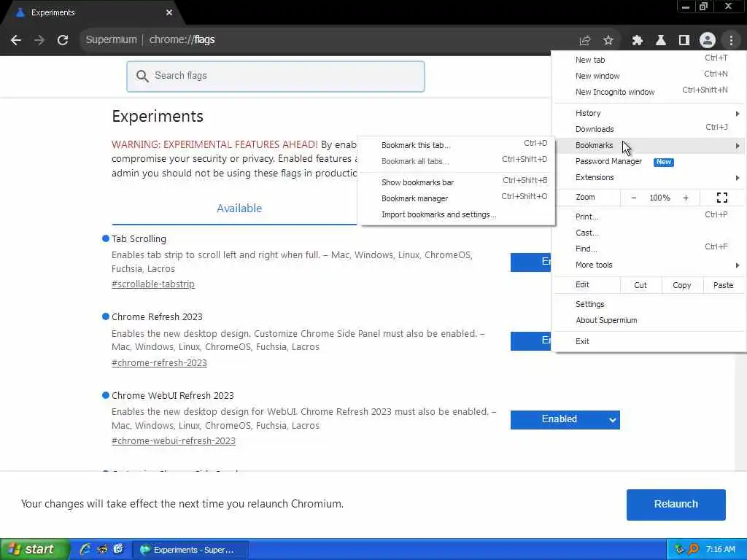Image resolution: width=747 pixels, height=560 pixels.
Task: Choose New window menu item
Action: tap(649, 76)
